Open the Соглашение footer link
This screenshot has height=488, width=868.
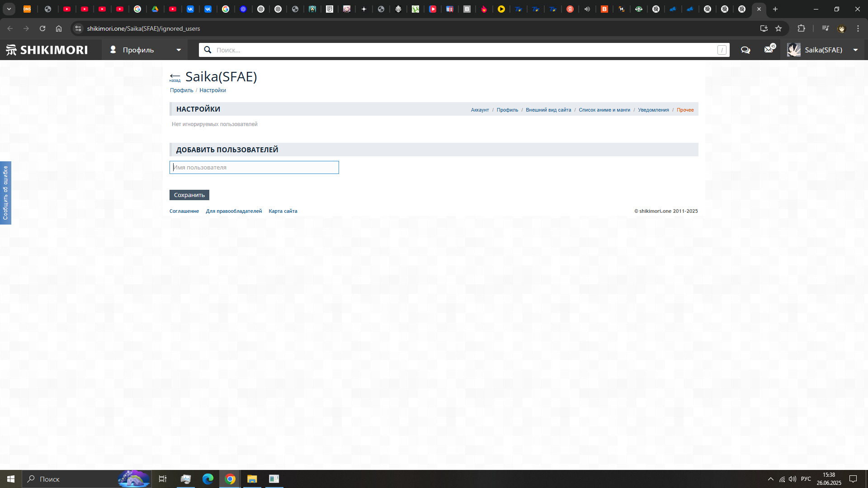(x=184, y=211)
